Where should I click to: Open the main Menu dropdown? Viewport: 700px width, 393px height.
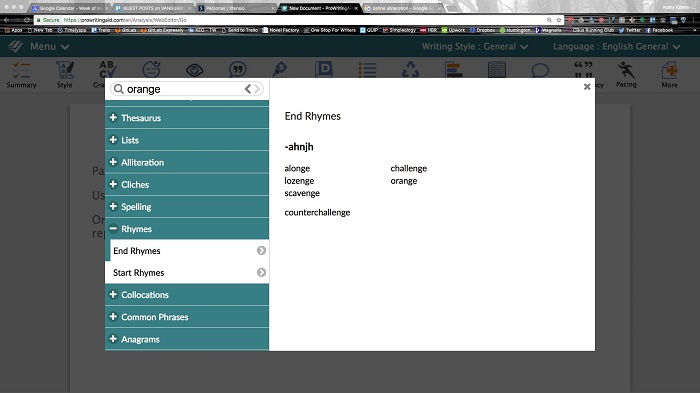pos(39,46)
